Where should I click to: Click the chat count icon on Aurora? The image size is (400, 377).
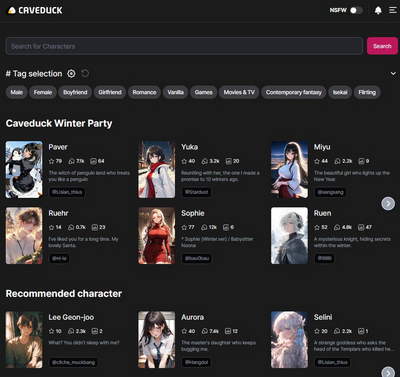[204, 331]
